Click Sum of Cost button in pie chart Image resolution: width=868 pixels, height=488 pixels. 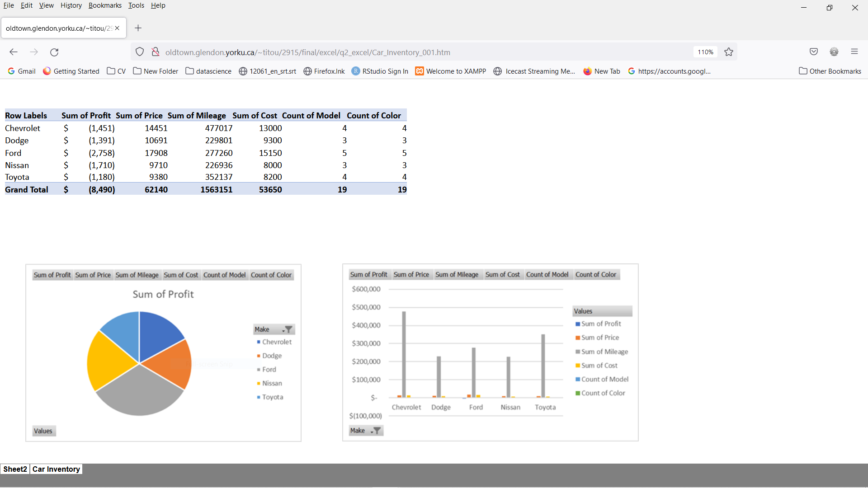(181, 275)
